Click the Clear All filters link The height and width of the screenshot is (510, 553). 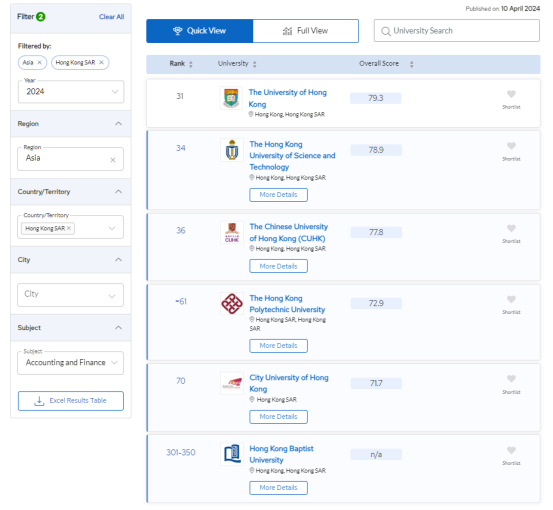[x=111, y=17]
